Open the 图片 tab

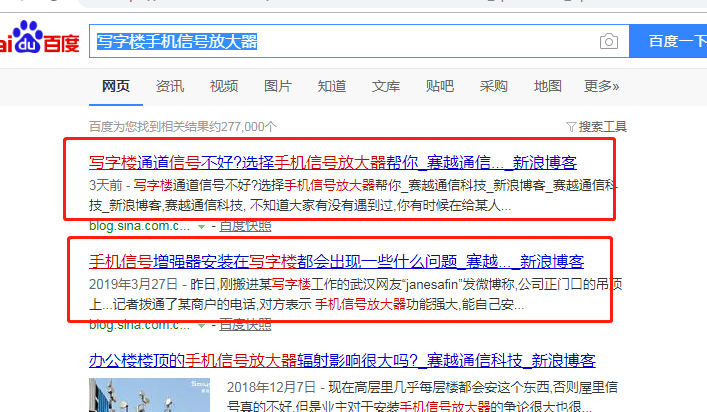(x=278, y=86)
